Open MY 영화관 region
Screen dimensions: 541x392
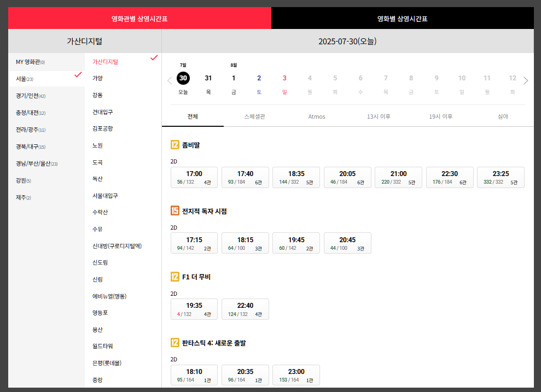(46, 62)
